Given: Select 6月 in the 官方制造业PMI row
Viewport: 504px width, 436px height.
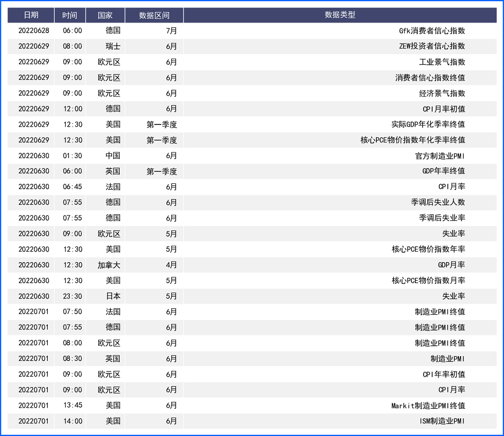Looking at the screenshot, I should pyautogui.click(x=171, y=155).
